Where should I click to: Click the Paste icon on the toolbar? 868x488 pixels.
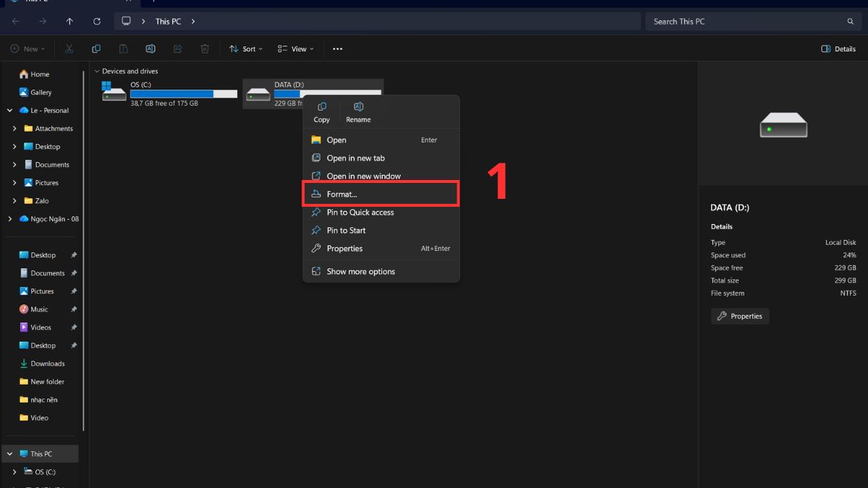123,48
